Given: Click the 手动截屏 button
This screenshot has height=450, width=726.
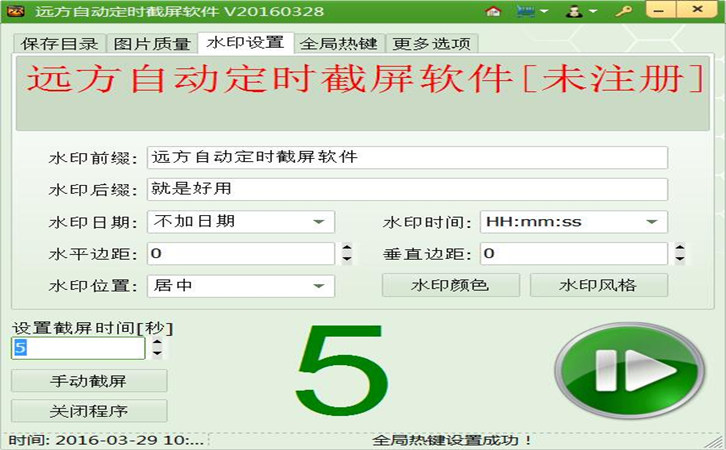Looking at the screenshot, I should click(x=89, y=381).
